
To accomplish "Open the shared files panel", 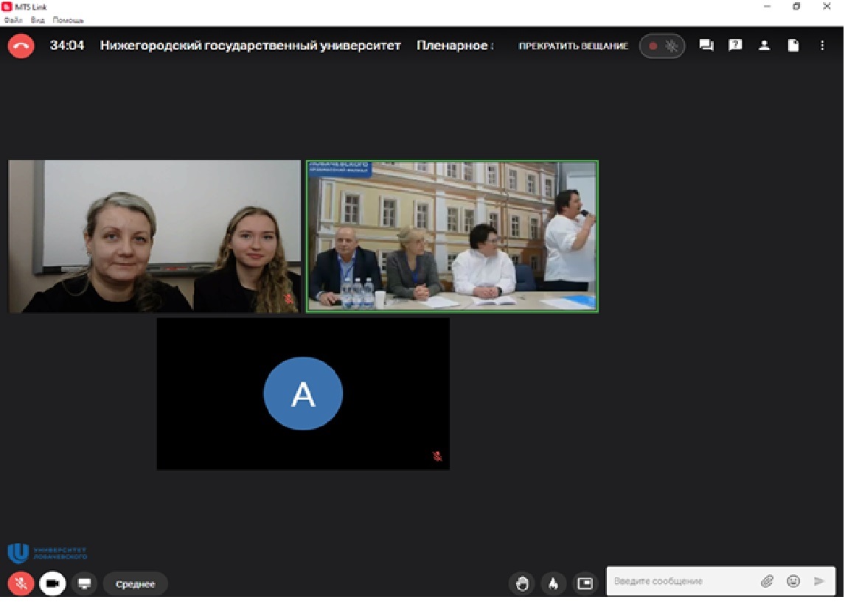I will pos(793,45).
